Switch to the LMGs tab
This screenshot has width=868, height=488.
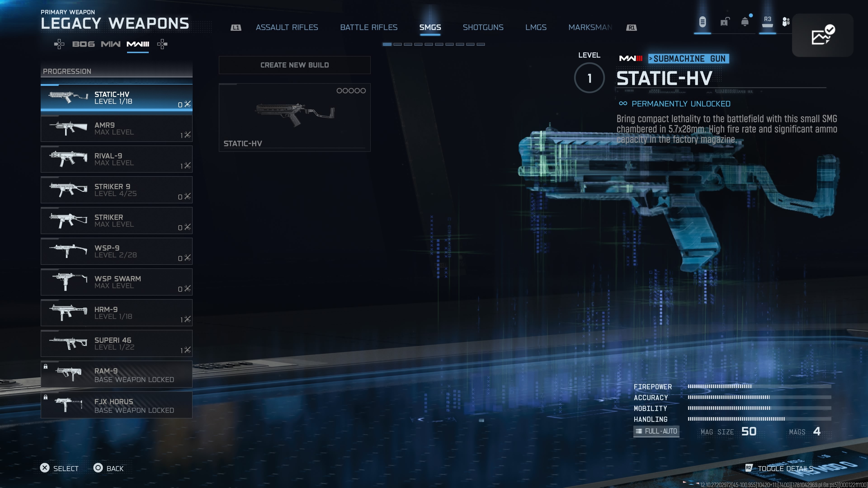tap(536, 27)
